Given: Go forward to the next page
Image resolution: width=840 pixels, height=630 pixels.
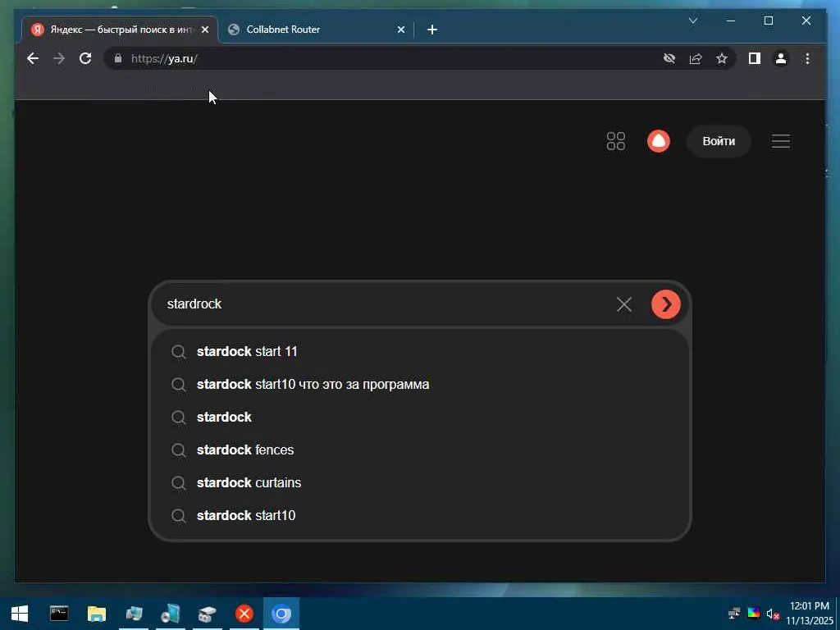Looking at the screenshot, I should (59, 58).
